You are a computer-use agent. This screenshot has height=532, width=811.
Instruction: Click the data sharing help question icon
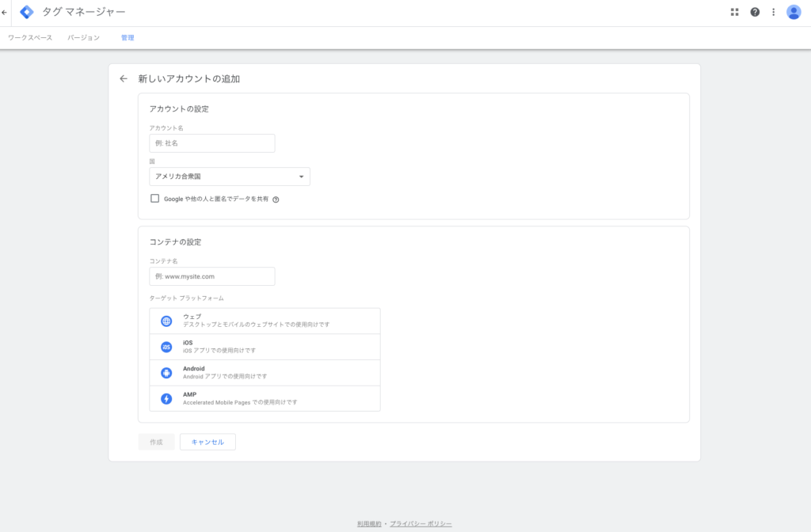[276, 199]
